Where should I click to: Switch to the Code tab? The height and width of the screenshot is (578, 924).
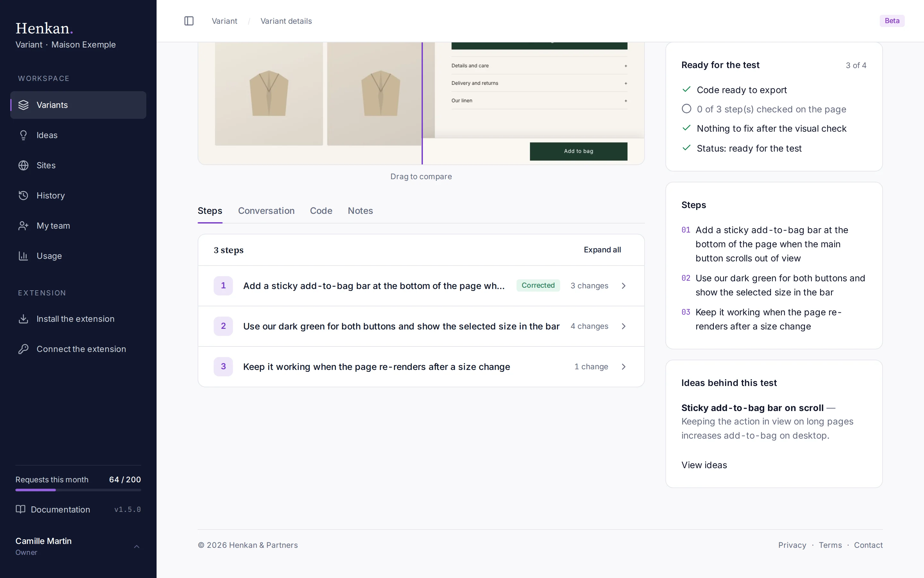(x=321, y=211)
